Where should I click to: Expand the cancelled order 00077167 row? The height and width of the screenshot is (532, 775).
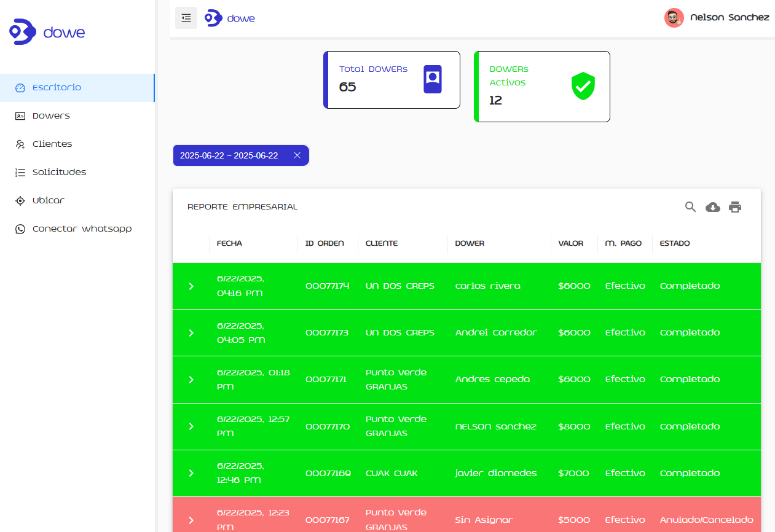(x=191, y=520)
